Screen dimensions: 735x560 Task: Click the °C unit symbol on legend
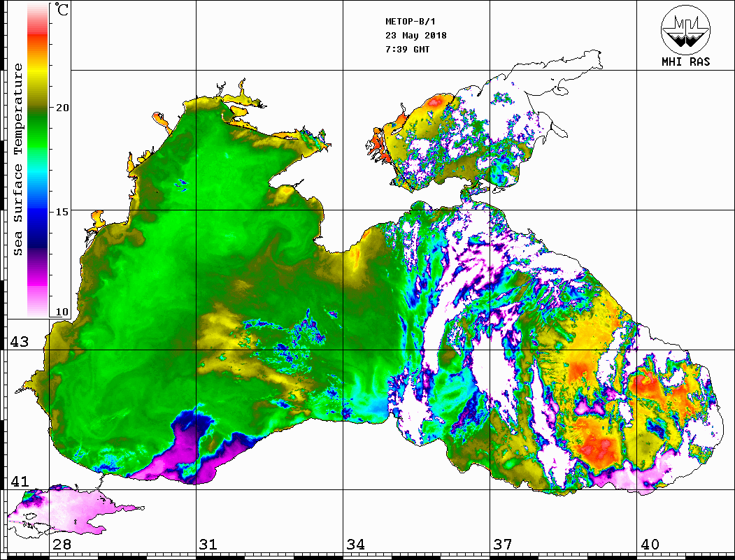pos(62,10)
